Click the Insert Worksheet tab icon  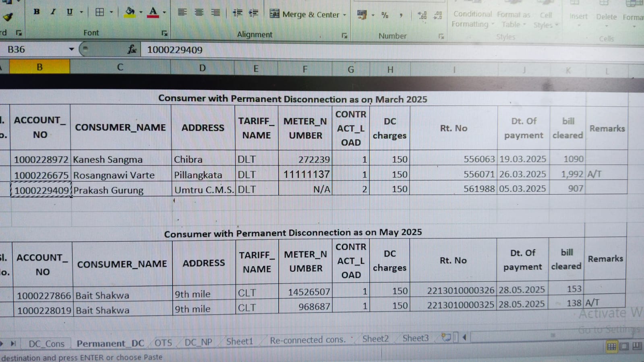click(446, 337)
